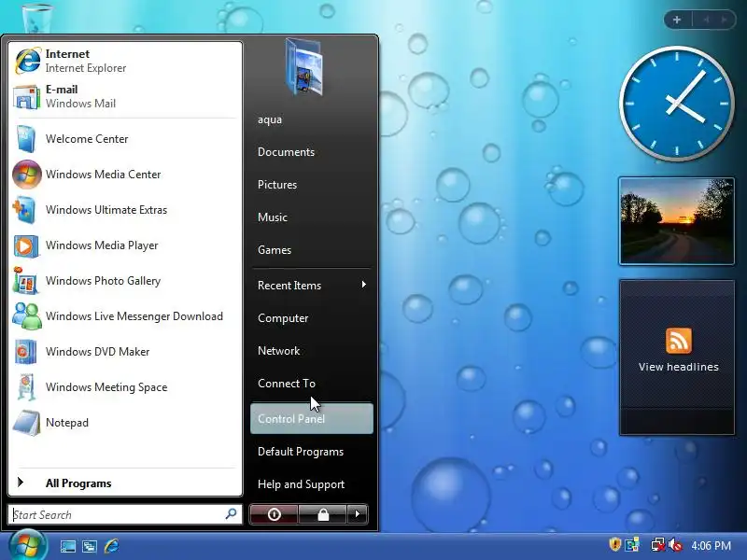Click the analog clock gadget
This screenshot has width=747, height=560.
676,104
